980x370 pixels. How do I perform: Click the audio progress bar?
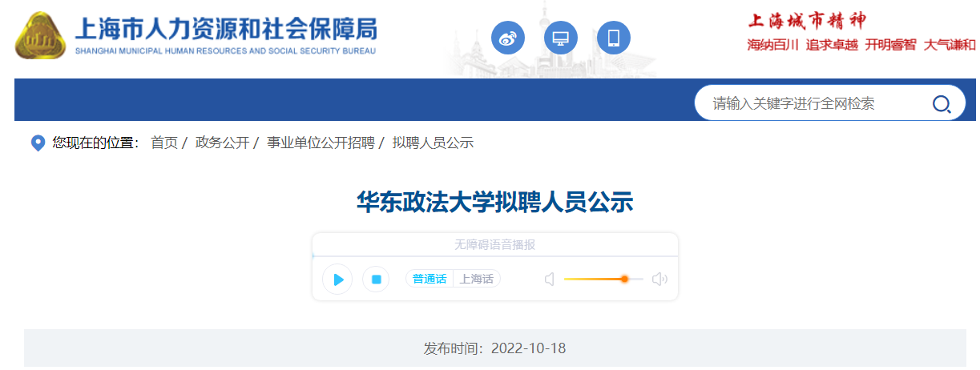[x=495, y=256]
